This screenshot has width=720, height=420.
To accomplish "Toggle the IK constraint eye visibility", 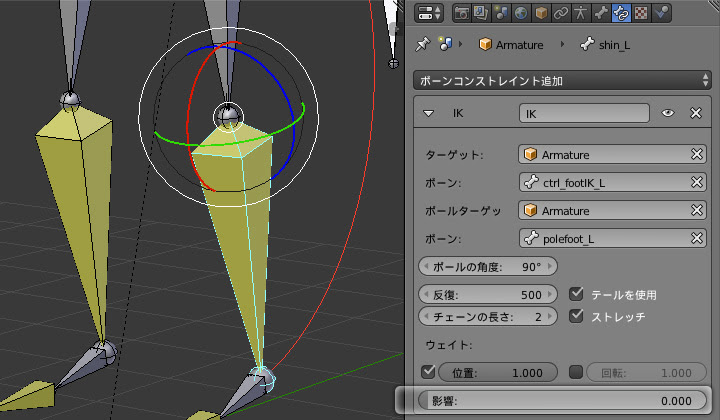I will tap(668, 113).
